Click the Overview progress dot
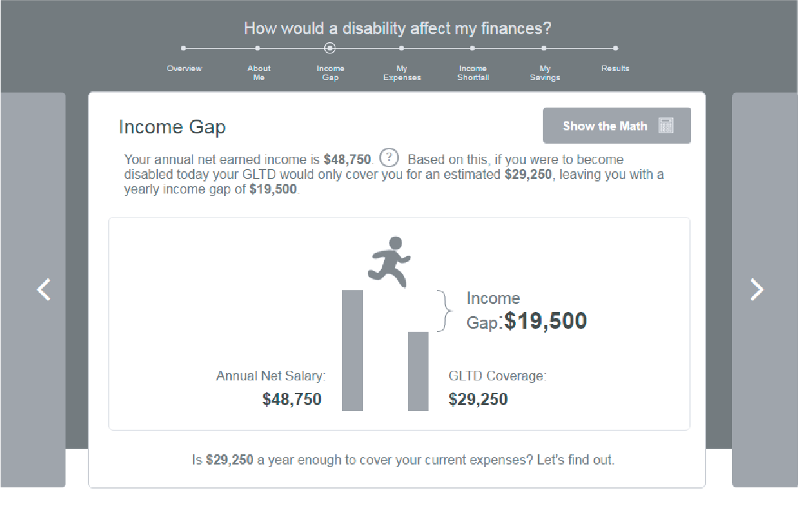The width and height of the screenshot is (812, 506). pyautogui.click(x=183, y=48)
